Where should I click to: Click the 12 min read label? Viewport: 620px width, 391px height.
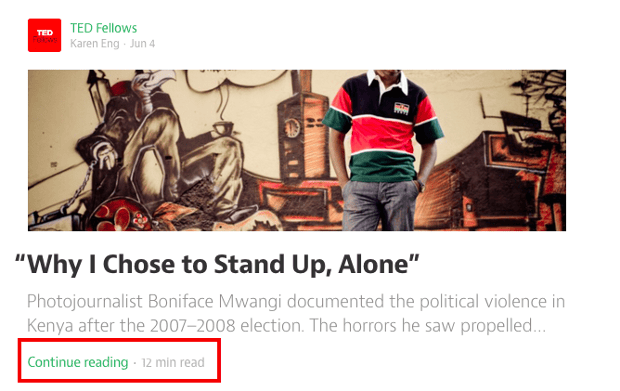tap(173, 363)
